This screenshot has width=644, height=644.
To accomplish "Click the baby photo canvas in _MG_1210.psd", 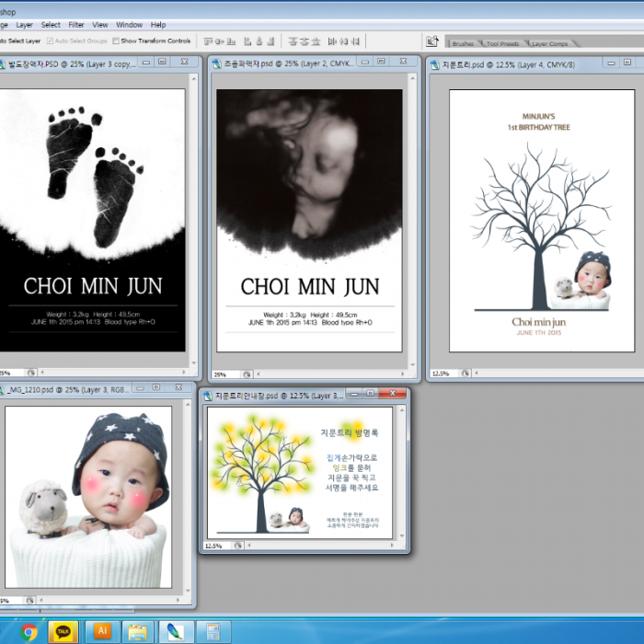I will pyautogui.click(x=88, y=497).
